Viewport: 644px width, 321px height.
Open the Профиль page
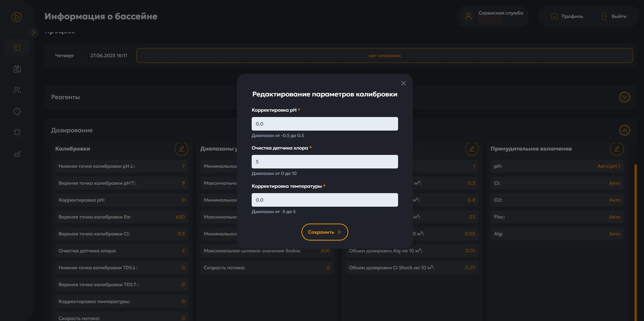tap(567, 16)
